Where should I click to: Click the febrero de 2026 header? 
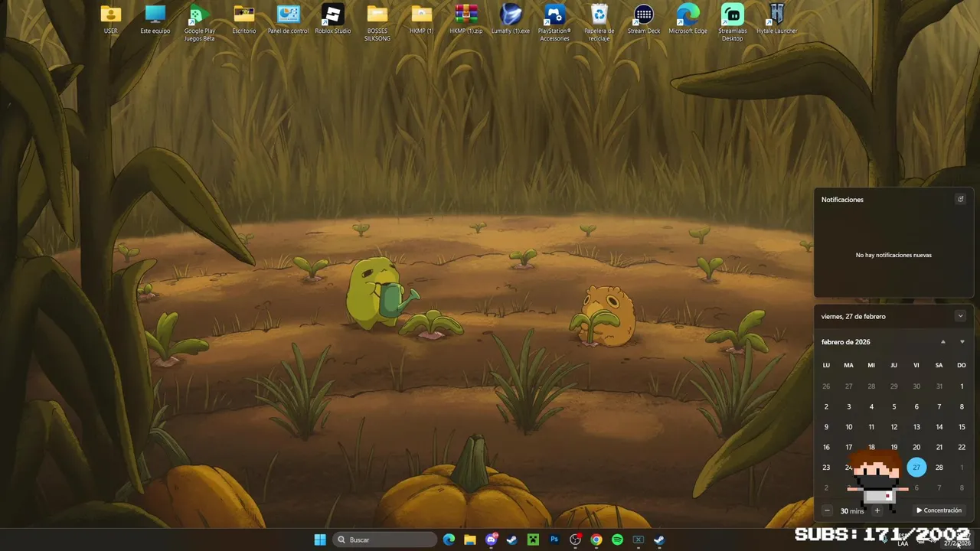[x=845, y=342]
